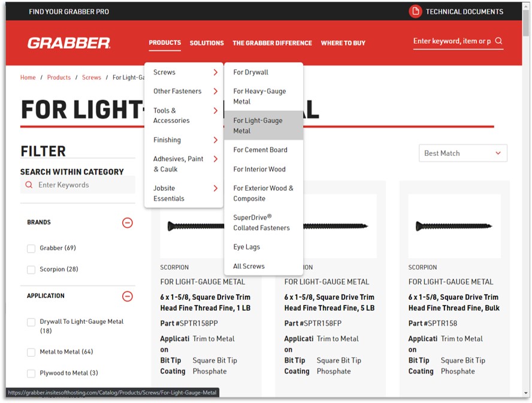
Task: Open the Where To Buy menu
Action: [x=343, y=43]
